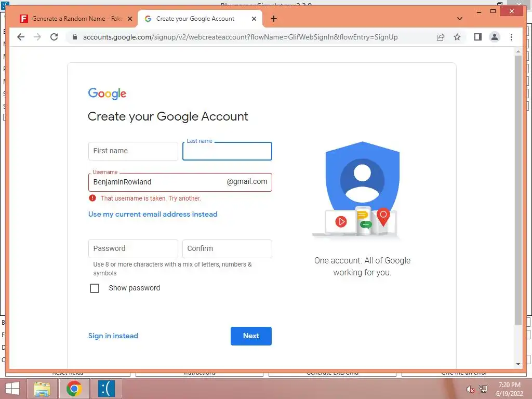Click Sign in instead link

(113, 336)
